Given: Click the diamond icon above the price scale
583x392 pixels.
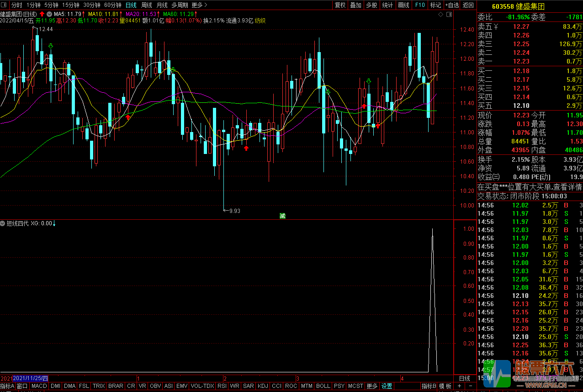Looking at the screenshot, I should (440, 15).
